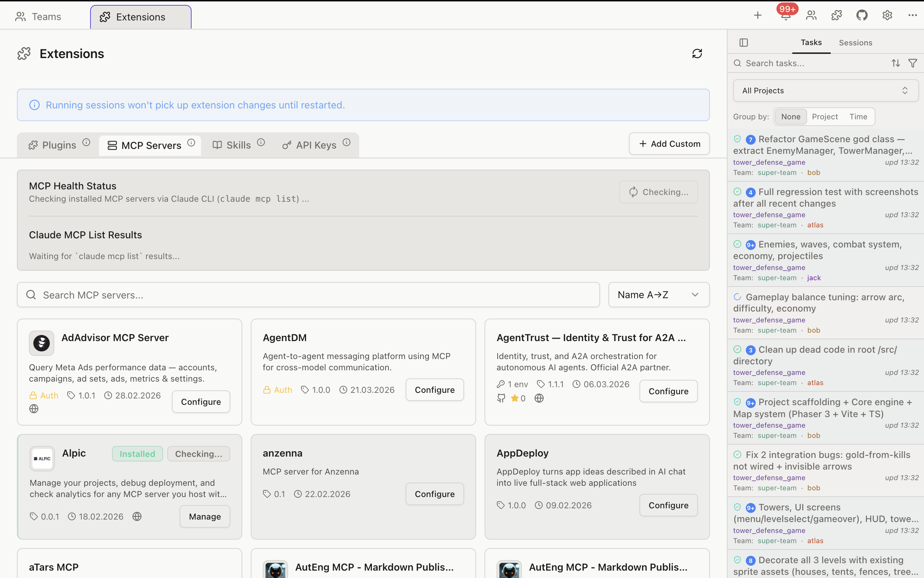Refresh the Extensions page
924x578 pixels.
[697, 54]
